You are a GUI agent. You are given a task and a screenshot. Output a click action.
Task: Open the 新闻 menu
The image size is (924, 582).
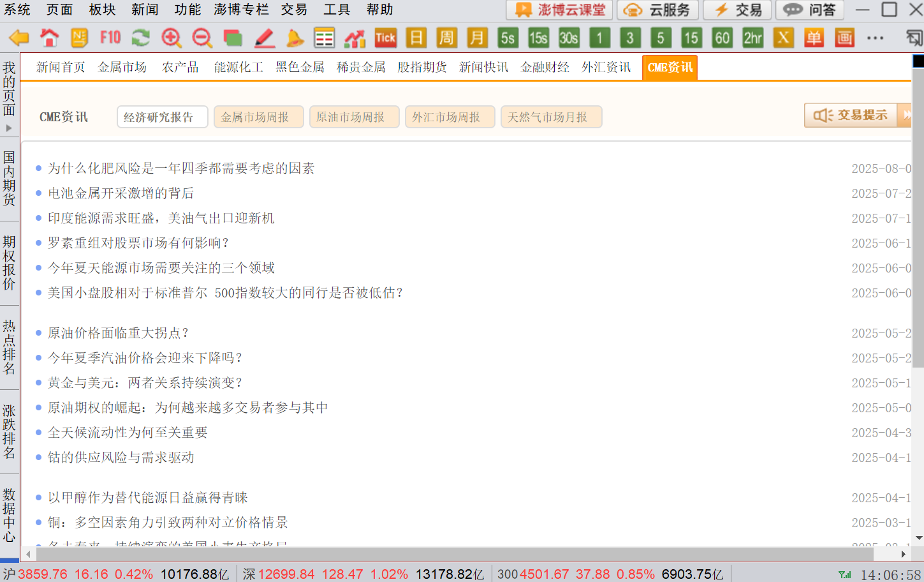pyautogui.click(x=145, y=10)
